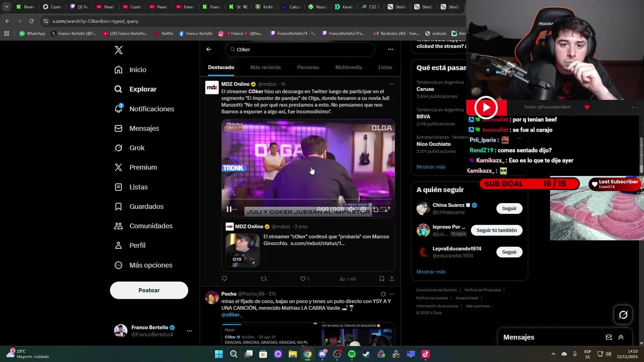Click the C0ker search field

pyautogui.click(x=300, y=49)
